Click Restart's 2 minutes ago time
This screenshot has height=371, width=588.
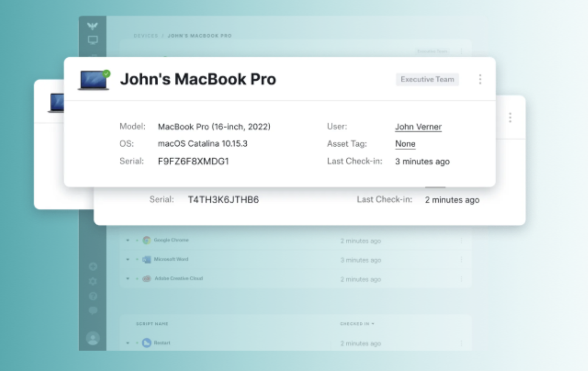(361, 343)
